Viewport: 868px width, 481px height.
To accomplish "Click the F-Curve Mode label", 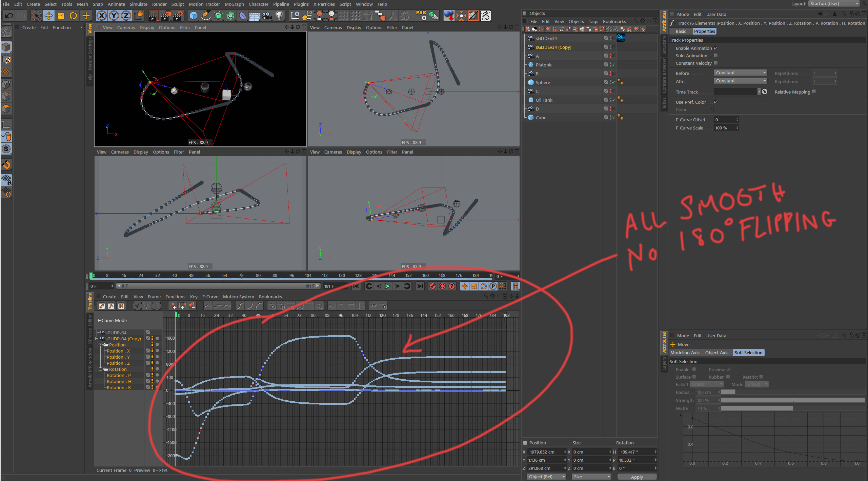I will tap(113, 320).
